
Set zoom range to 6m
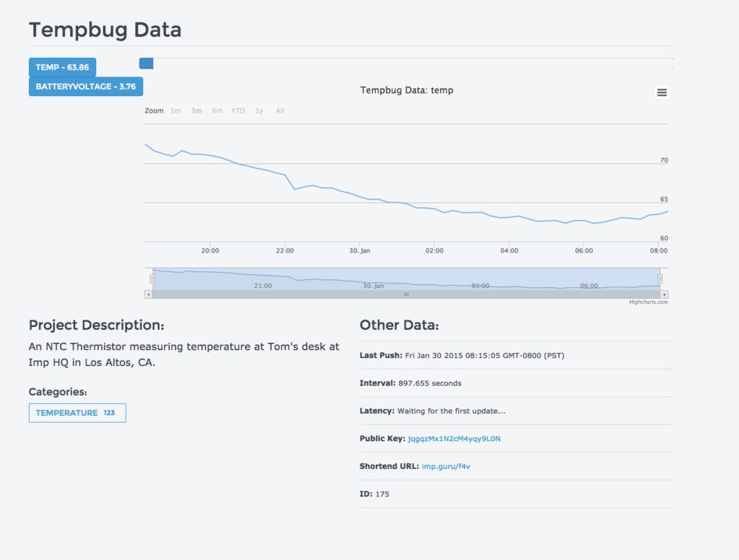pyautogui.click(x=217, y=111)
